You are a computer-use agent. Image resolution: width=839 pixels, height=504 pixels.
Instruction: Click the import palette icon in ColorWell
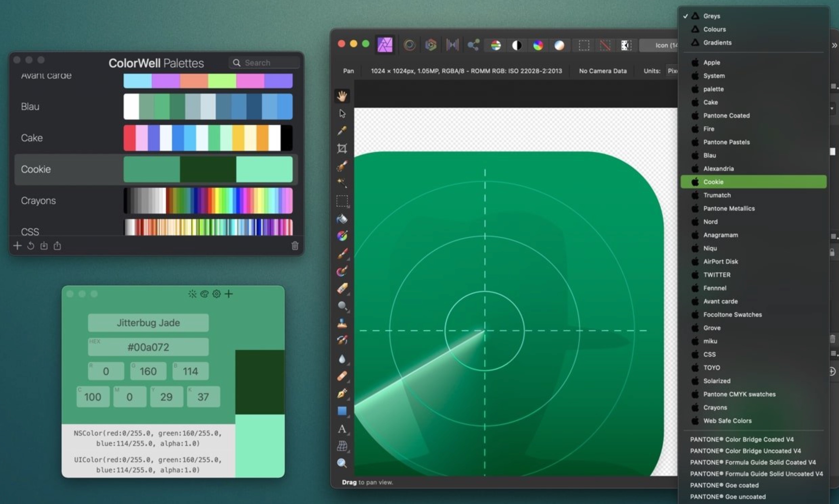pyautogui.click(x=44, y=246)
